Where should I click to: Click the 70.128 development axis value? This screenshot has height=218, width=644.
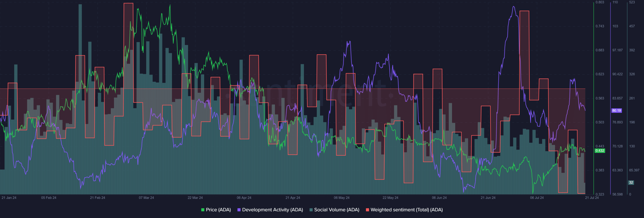[x=618, y=146]
